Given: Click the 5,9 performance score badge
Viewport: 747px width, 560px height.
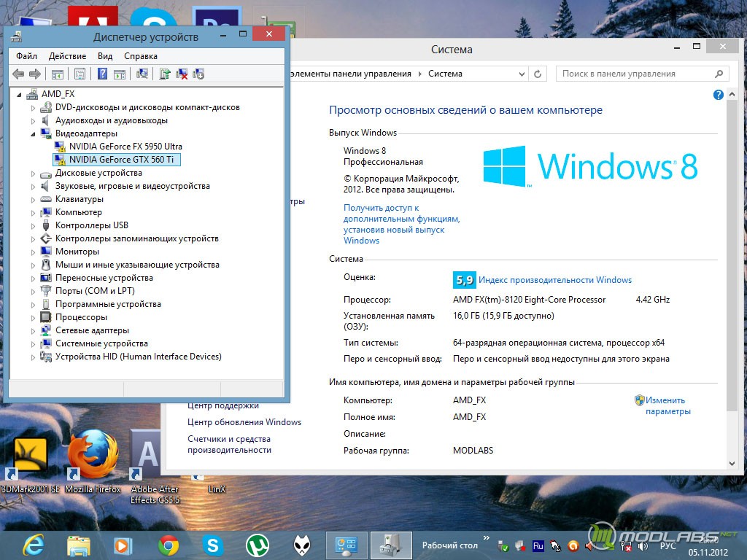Looking at the screenshot, I should (x=464, y=280).
